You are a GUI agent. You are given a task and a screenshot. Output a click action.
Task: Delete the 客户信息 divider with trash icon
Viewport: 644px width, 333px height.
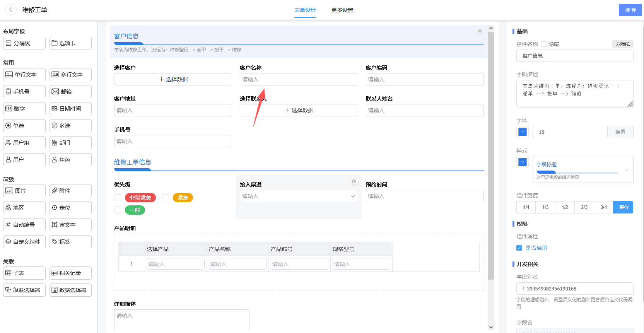click(480, 31)
